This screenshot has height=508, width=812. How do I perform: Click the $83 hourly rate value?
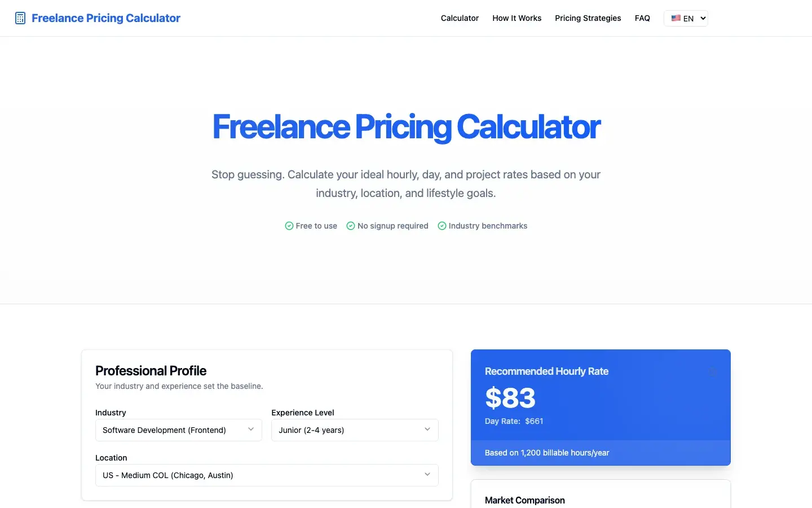[x=510, y=398]
